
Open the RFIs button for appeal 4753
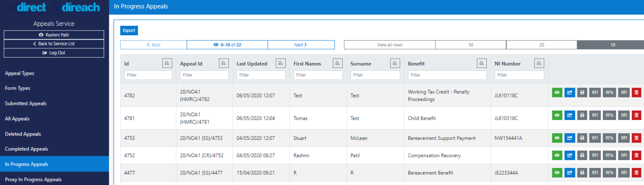click(610, 138)
